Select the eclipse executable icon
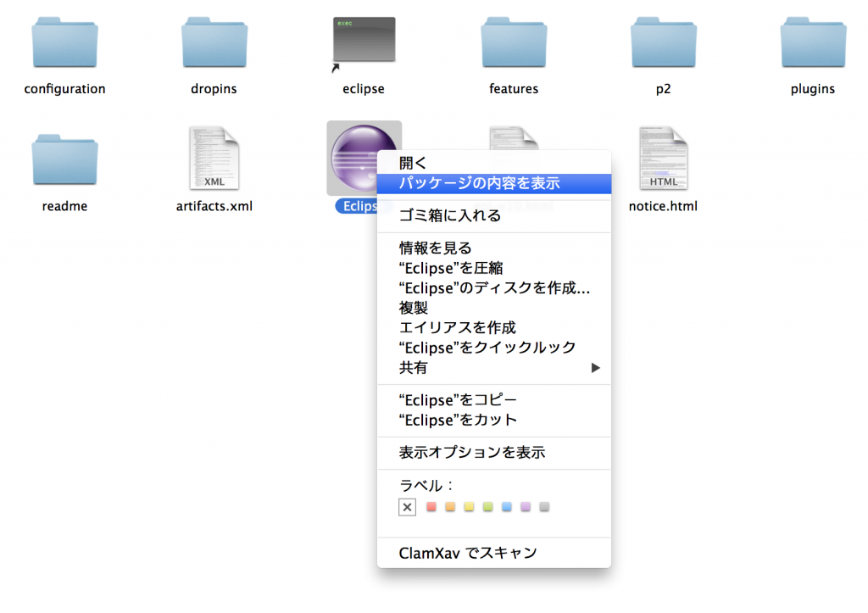 364,40
